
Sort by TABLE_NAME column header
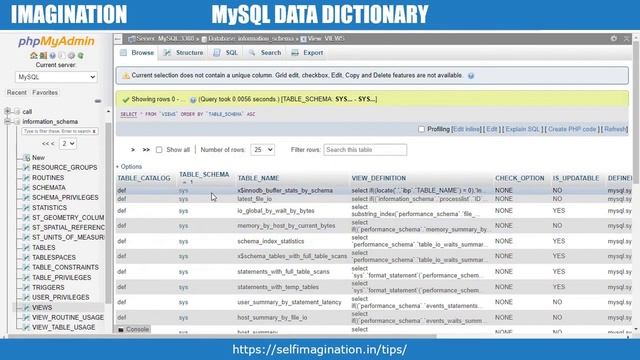[x=258, y=178]
